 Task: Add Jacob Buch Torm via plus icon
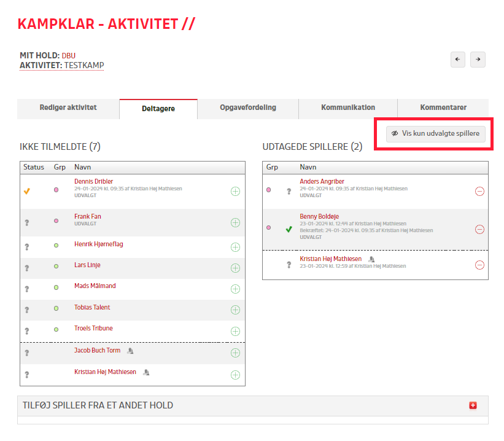235,353
